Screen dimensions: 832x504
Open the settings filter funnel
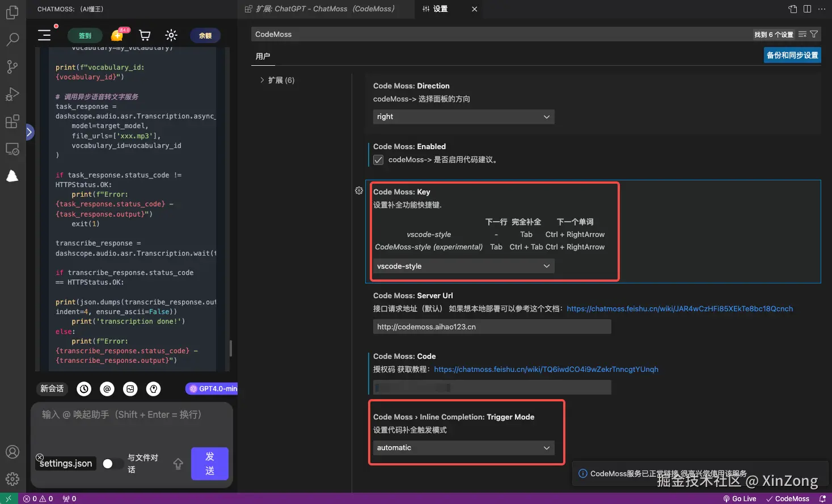point(814,35)
